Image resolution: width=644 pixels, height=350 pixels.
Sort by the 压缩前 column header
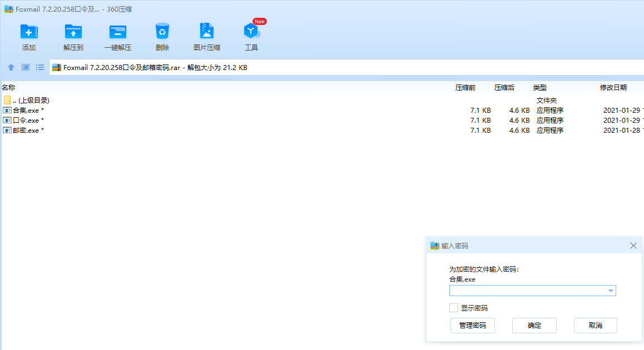[x=465, y=87]
